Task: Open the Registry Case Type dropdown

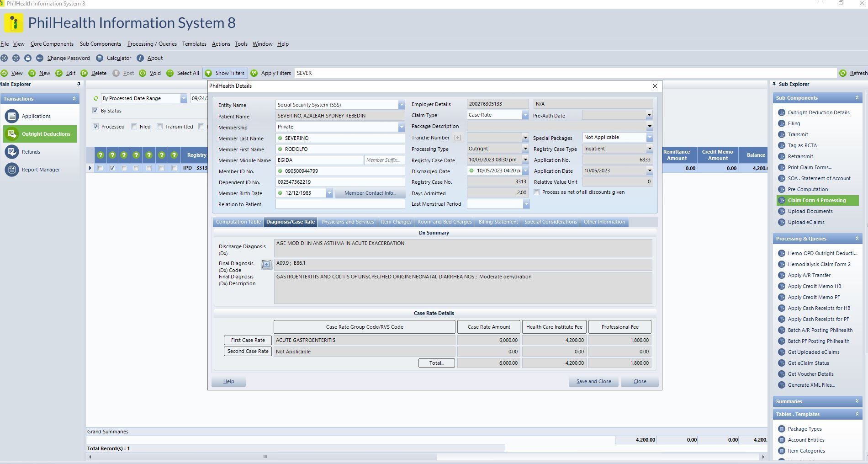Action: (649, 149)
